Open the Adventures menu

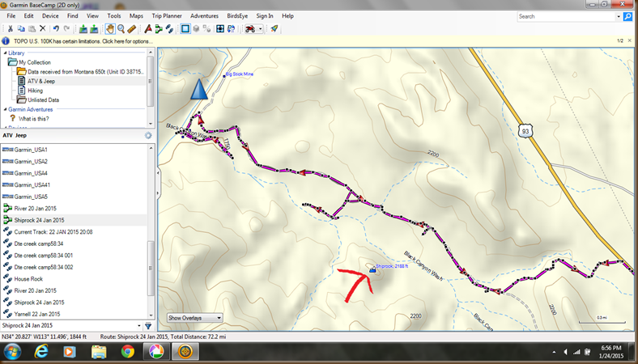pos(204,16)
